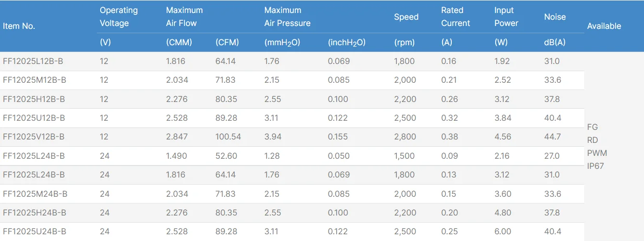Click the Maximum Air Pressure header
Viewport: 644px width, 241px height.
pos(287,16)
